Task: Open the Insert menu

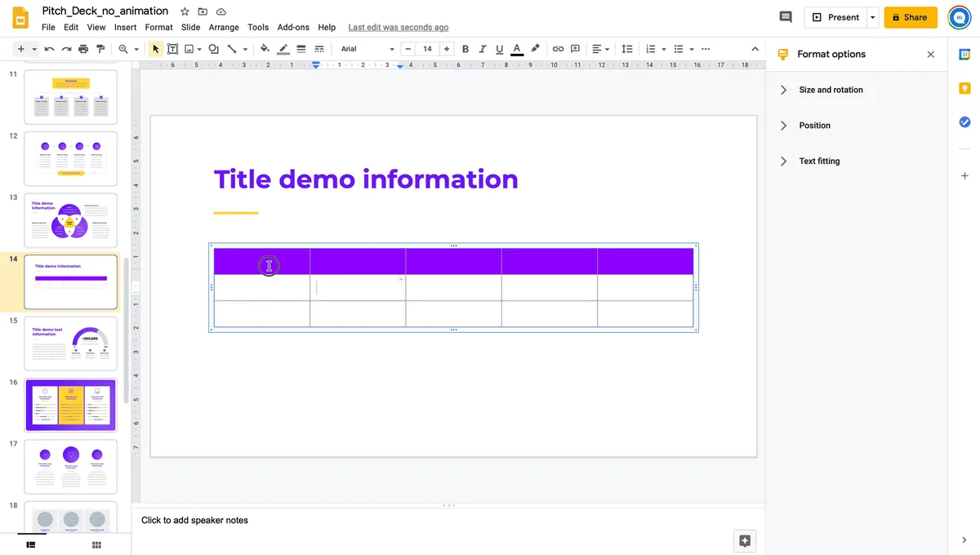Action: tap(125, 27)
